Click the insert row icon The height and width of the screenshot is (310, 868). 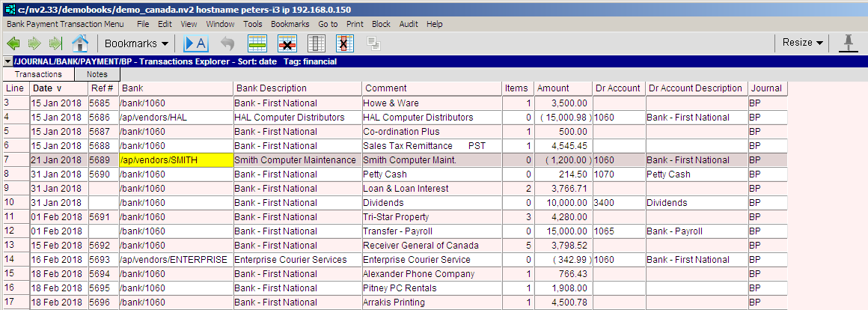tap(257, 43)
